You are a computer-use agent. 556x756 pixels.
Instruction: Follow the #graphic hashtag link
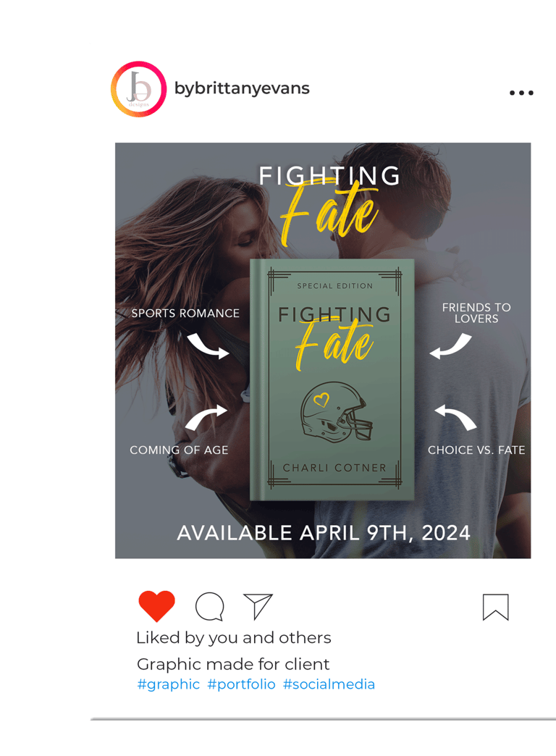point(168,684)
